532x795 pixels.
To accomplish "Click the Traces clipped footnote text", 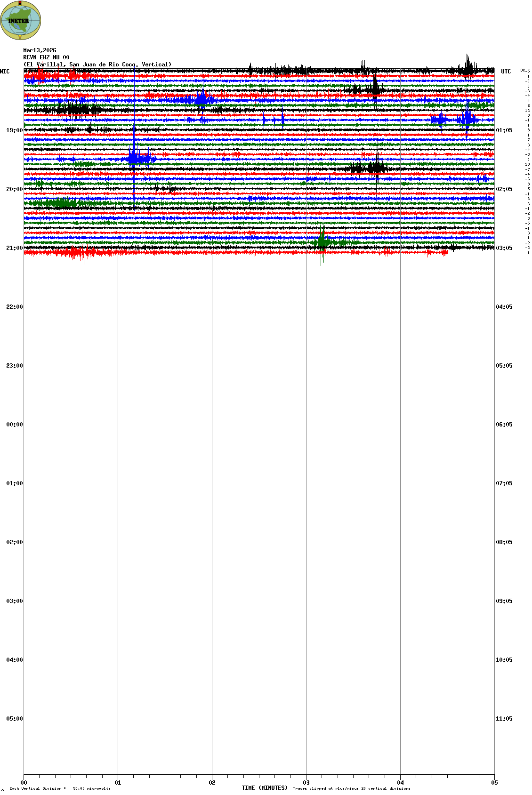I will pos(351,788).
